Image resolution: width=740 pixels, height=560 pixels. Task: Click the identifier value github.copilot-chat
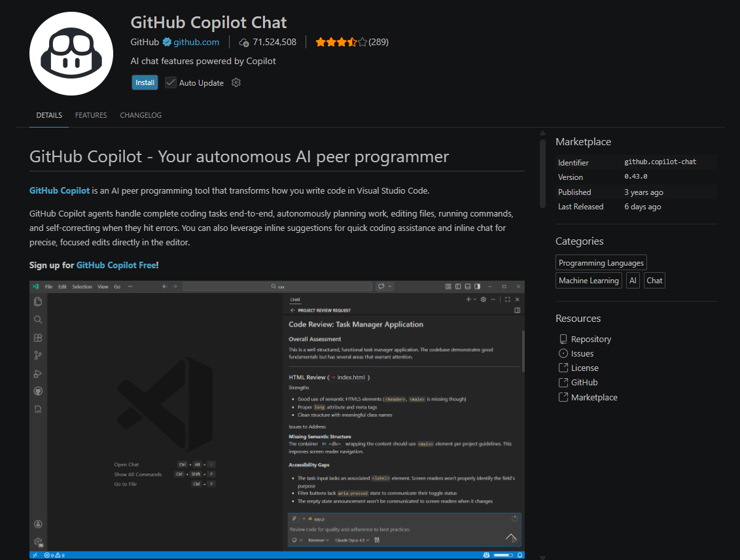[x=660, y=162]
